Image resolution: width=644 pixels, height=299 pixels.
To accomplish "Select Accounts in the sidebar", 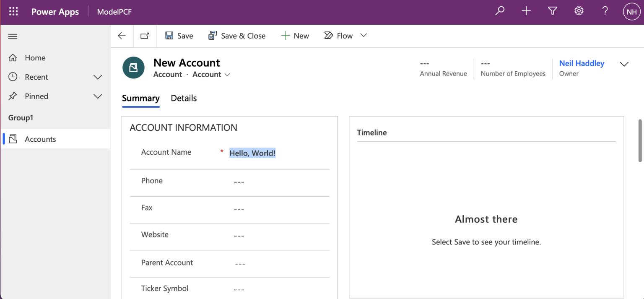I will (40, 139).
